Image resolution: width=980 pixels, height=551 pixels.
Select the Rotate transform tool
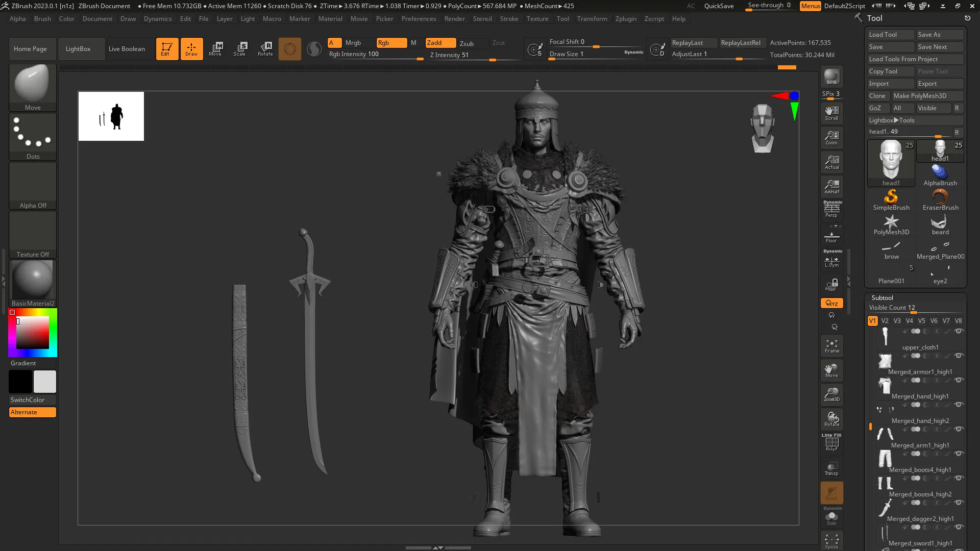tap(265, 49)
